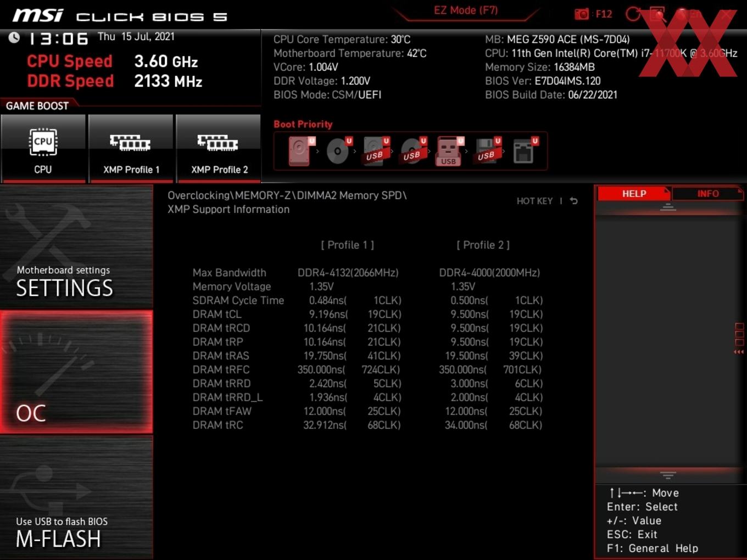The height and width of the screenshot is (560, 747).
Task: Click the GAME BOOST label
Action: [37, 106]
